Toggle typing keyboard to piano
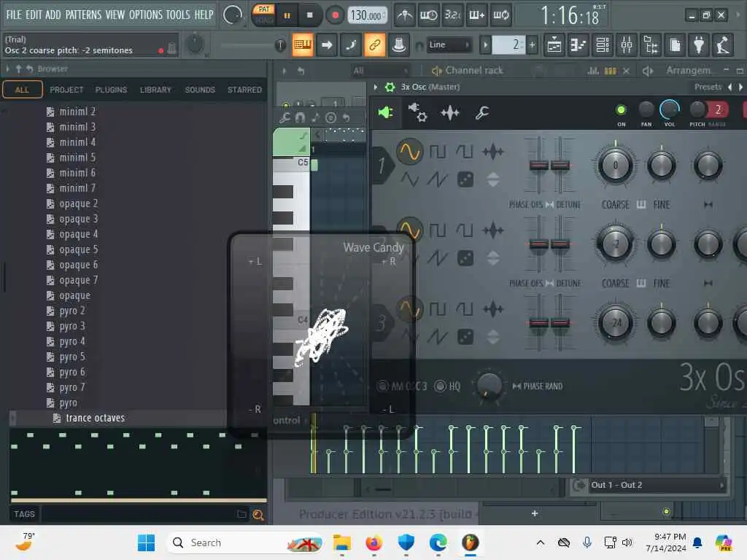The image size is (747, 560). [303, 45]
